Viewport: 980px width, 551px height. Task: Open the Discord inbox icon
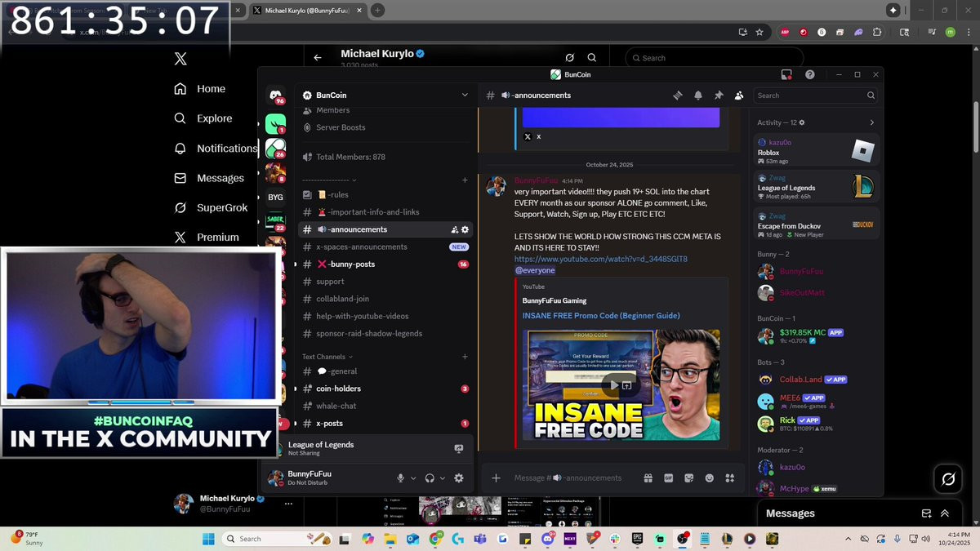pyautogui.click(x=786, y=74)
